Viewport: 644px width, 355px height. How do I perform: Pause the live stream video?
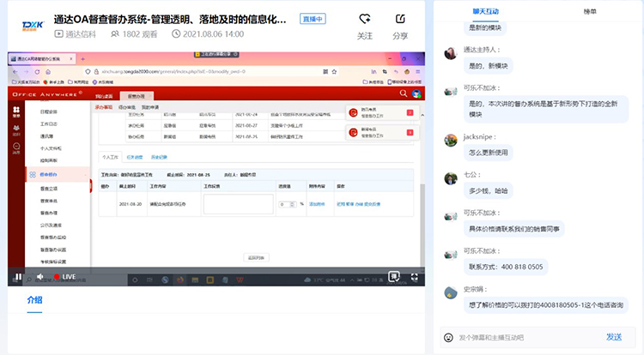coord(18,277)
